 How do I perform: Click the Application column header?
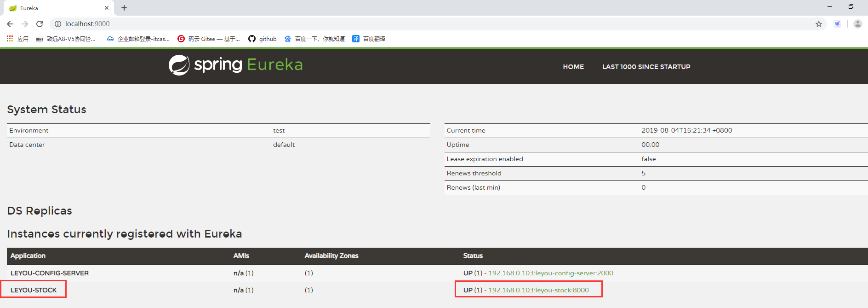click(28, 256)
